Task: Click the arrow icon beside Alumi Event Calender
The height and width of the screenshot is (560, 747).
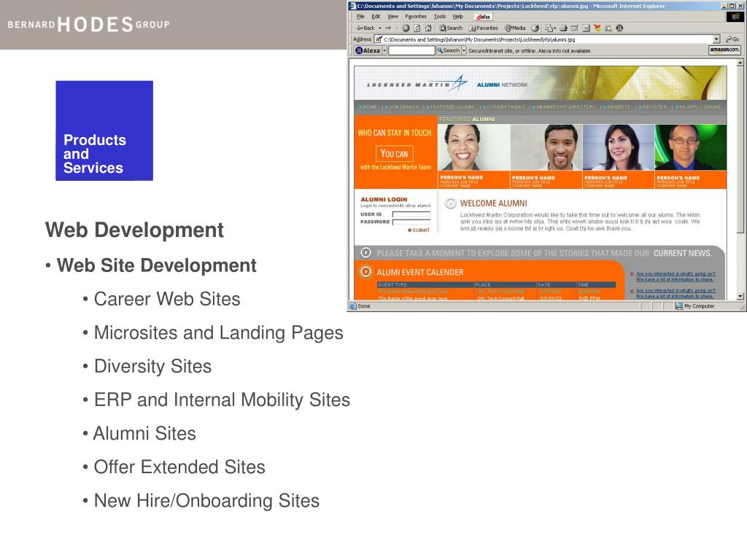Action: [x=365, y=272]
